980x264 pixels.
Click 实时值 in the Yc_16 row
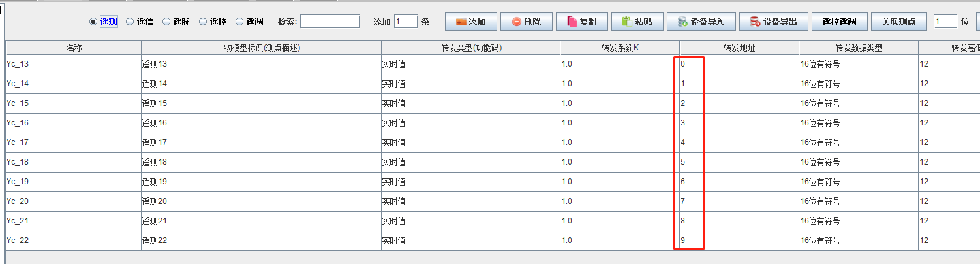pos(470,123)
